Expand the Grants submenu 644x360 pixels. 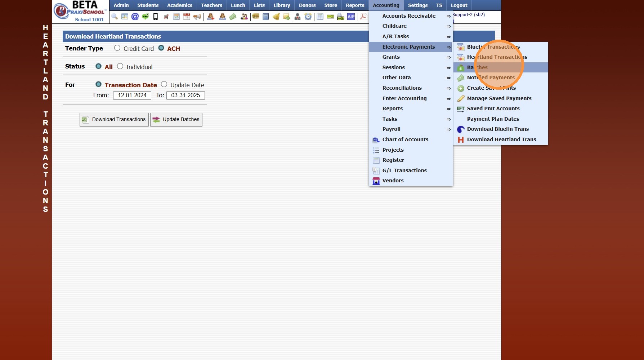pyautogui.click(x=411, y=57)
